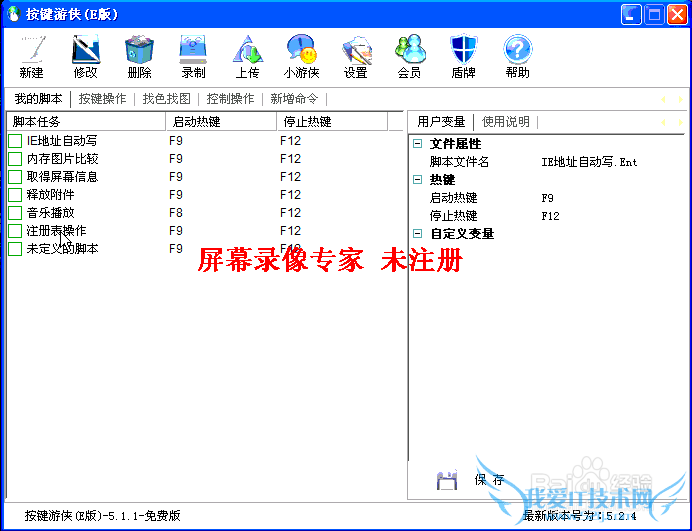Click the 启动热键 column header

(222, 121)
